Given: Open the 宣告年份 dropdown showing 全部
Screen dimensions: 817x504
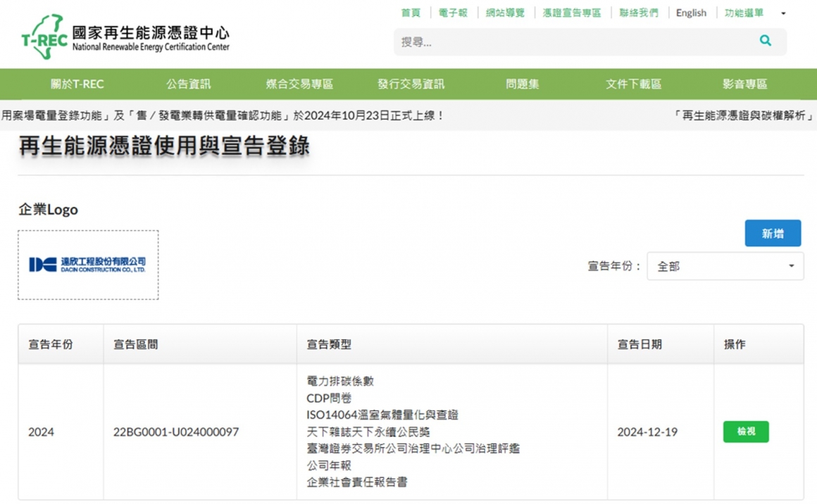Looking at the screenshot, I should tap(725, 267).
